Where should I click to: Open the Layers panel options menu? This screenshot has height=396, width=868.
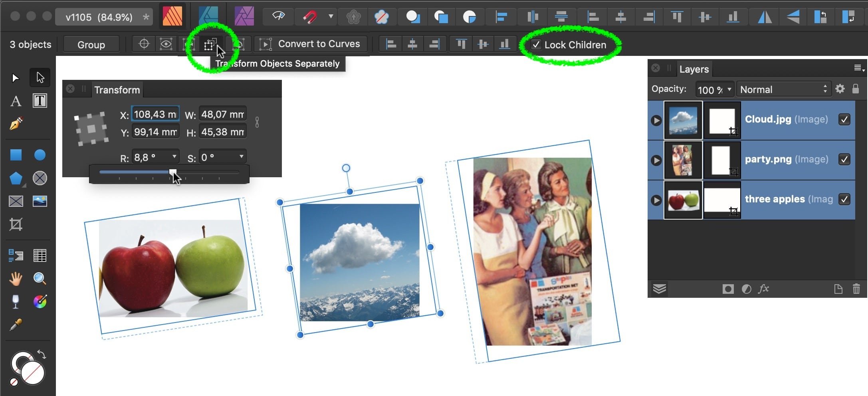[859, 68]
